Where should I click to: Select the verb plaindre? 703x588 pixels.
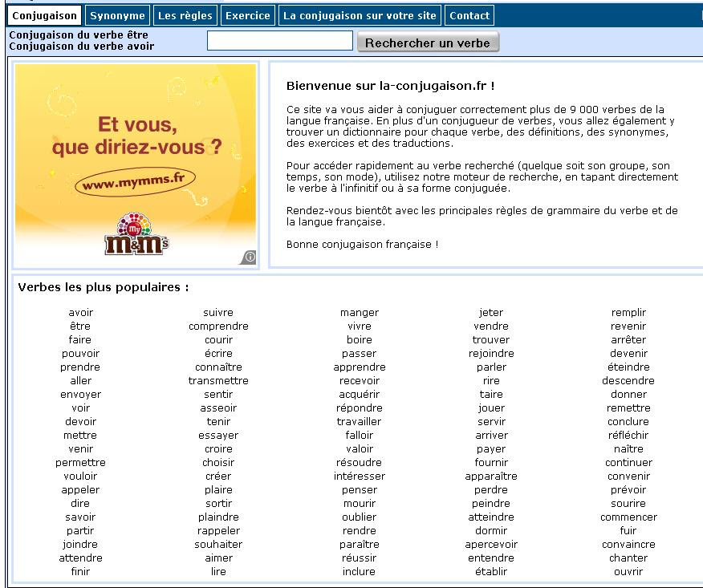click(218, 517)
